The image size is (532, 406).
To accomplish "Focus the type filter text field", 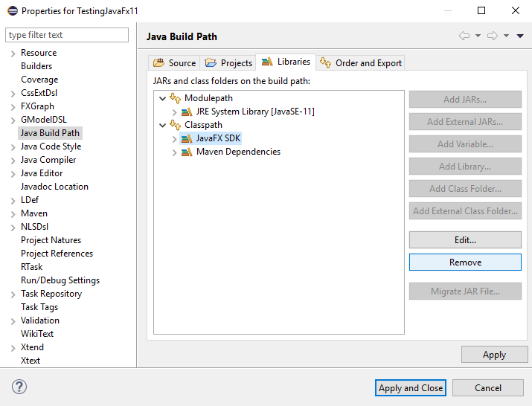I will [x=67, y=35].
